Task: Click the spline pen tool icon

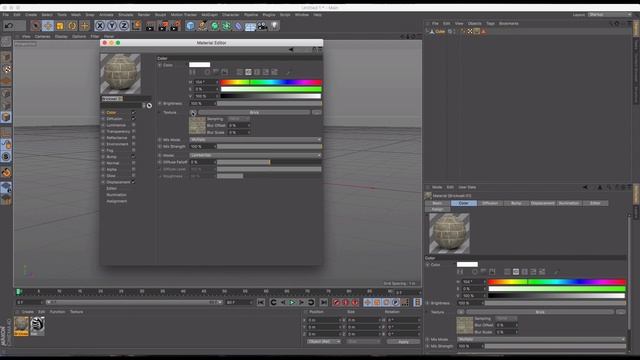Action: tap(202, 26)
